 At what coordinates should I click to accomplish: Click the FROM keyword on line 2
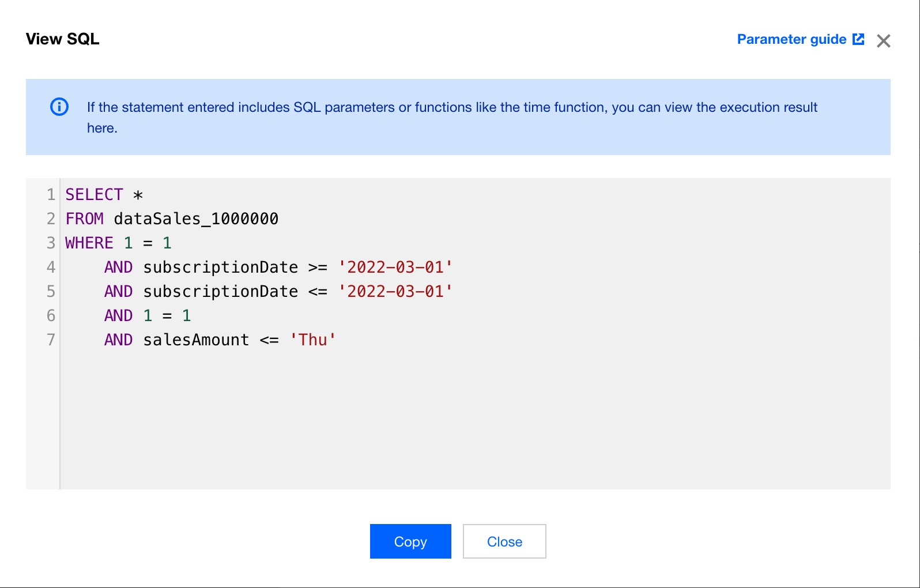click(x=84, y=219)
